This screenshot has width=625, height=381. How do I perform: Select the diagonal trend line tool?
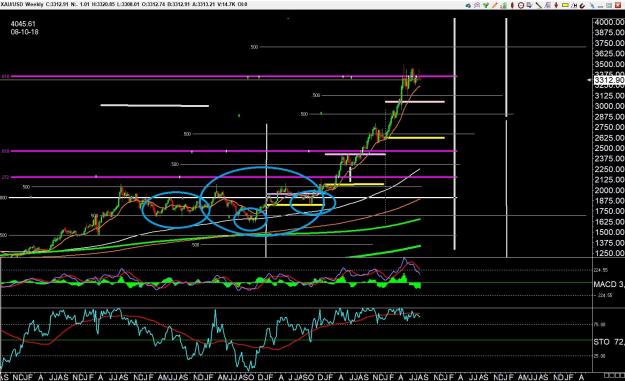(539, 5)
